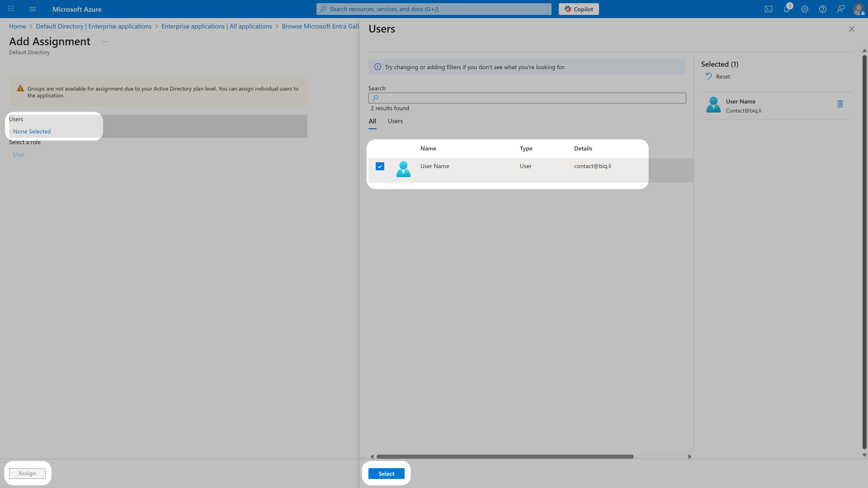Click the vertical scrollbar down arrow

coord(864,455)
